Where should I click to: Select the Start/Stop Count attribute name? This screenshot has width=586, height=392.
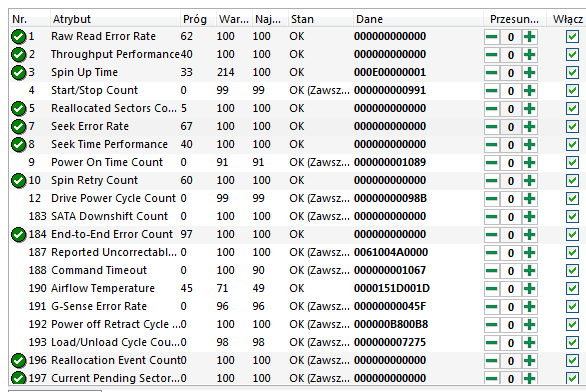pos(95,90)
